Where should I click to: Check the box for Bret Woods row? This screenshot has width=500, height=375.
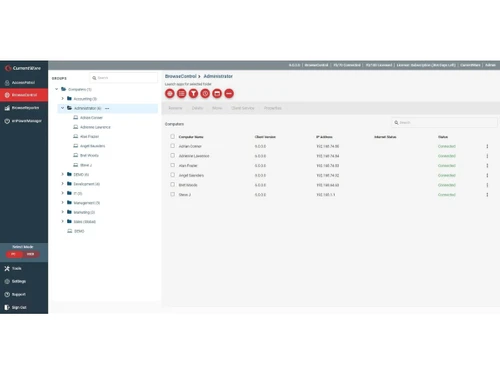tap(172, 185)
